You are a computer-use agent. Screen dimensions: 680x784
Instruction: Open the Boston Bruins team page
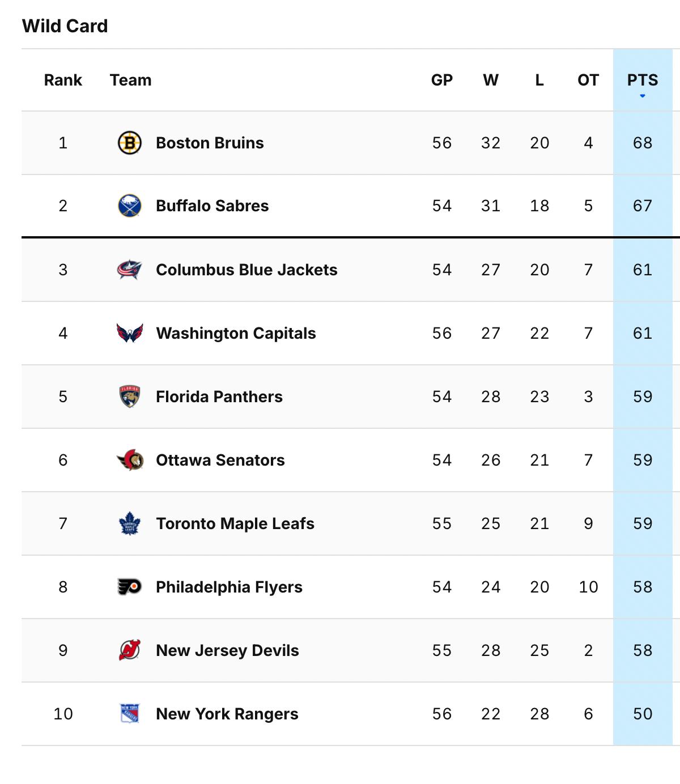click(x=209, y=143)
